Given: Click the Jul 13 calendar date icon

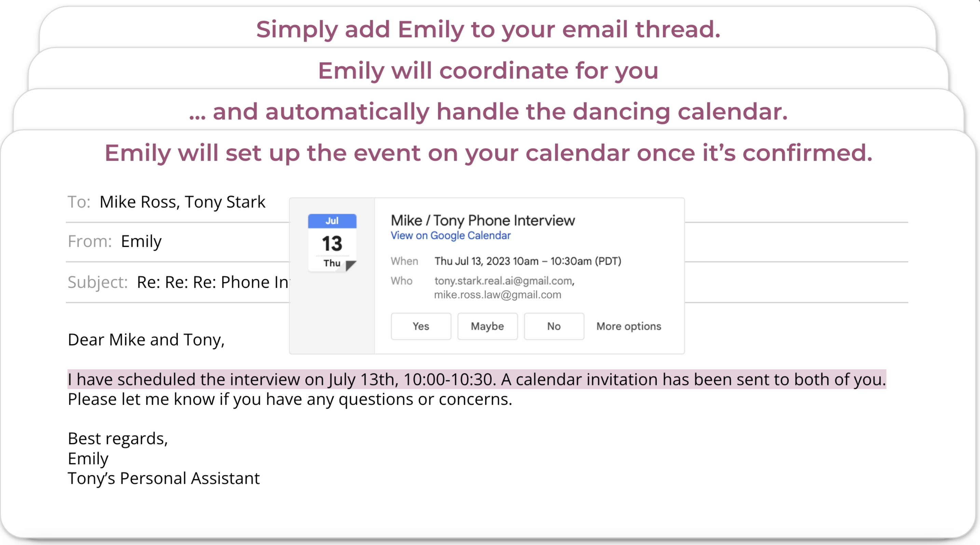Looking at the screenshot, I should coord(332,242).
